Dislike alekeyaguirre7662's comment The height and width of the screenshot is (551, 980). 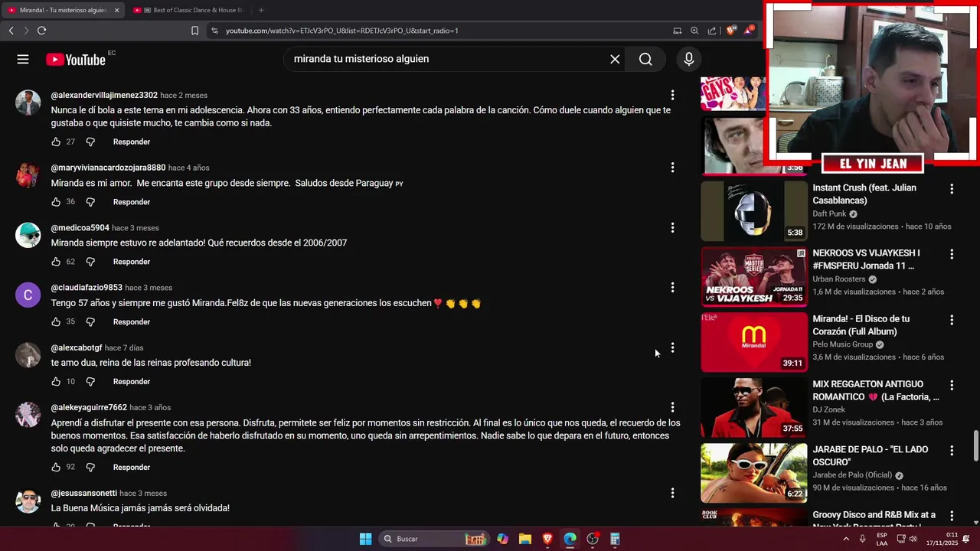[90, 467]
